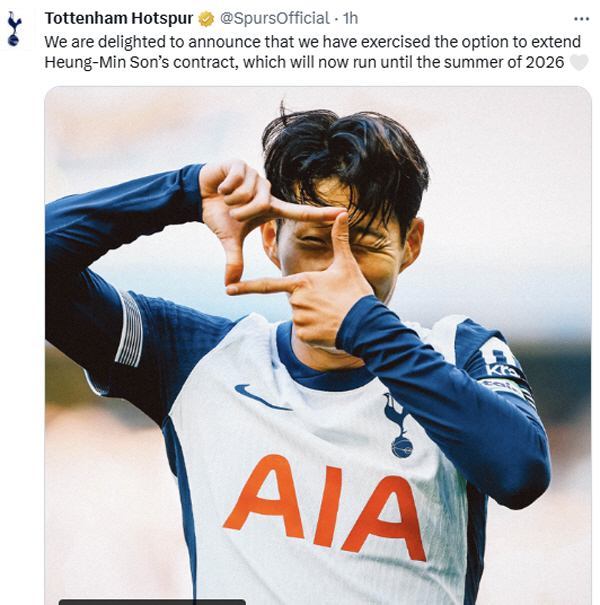This screenshot has width=600, height=605.
Task: Open the attached photo of Heung-Min Son
Action: pyautogui.click(x=318, y=345)
